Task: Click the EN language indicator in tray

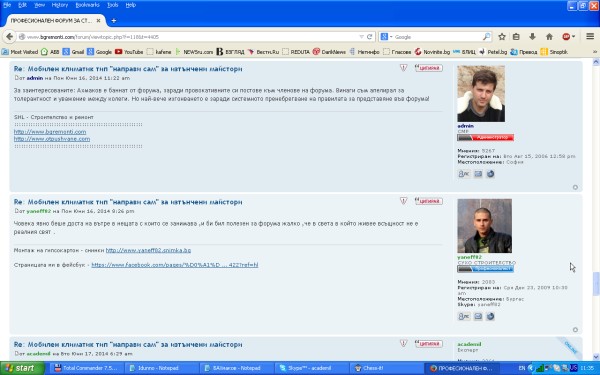Action: pos(522,368)
